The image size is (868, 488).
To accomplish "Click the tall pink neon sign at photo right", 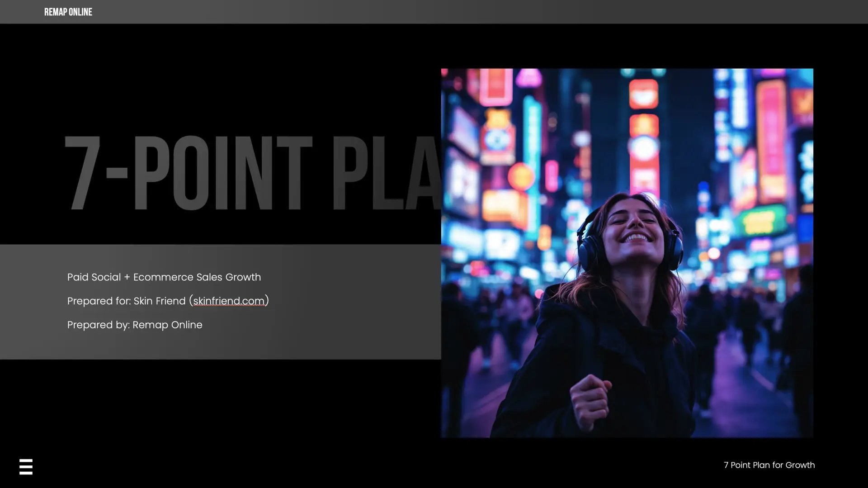I will click(x=771, y=140).
